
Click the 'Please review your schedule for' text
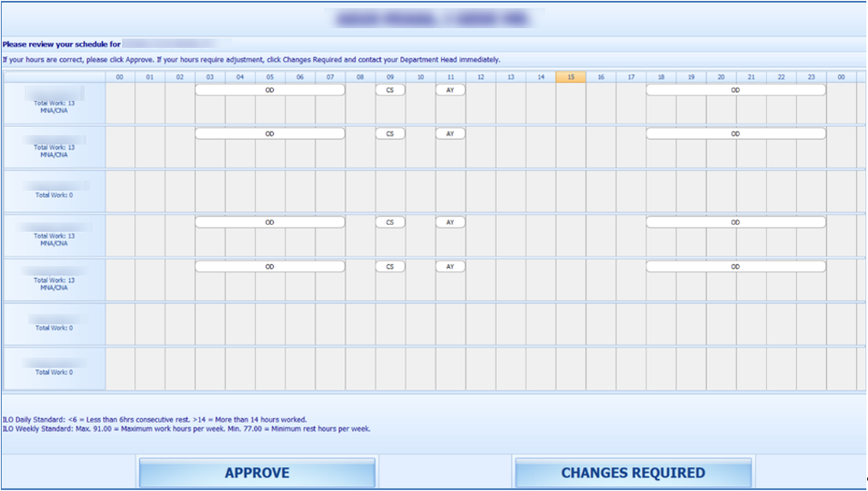click(x=62, y=44)
